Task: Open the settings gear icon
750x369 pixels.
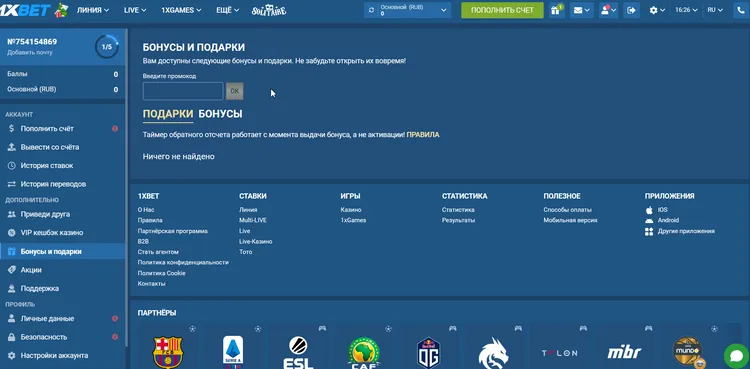Action: (657, 10)
